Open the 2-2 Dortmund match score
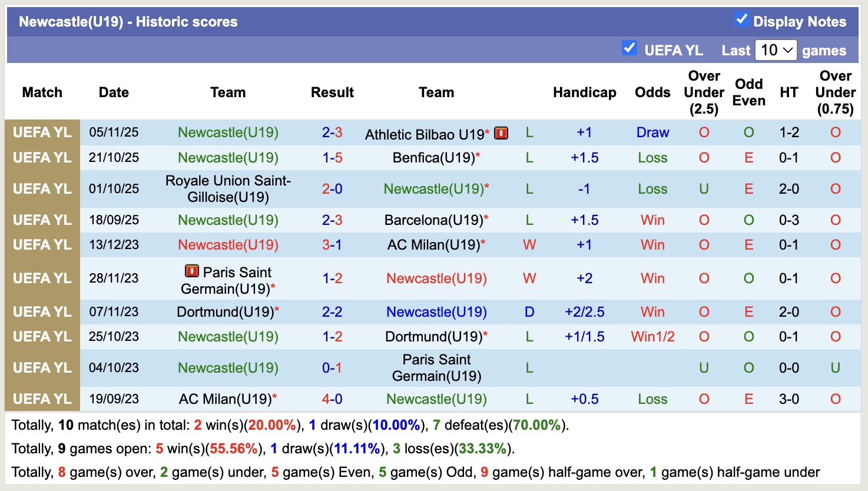Viewport: 868px width, 491px height. coord(332,312)
